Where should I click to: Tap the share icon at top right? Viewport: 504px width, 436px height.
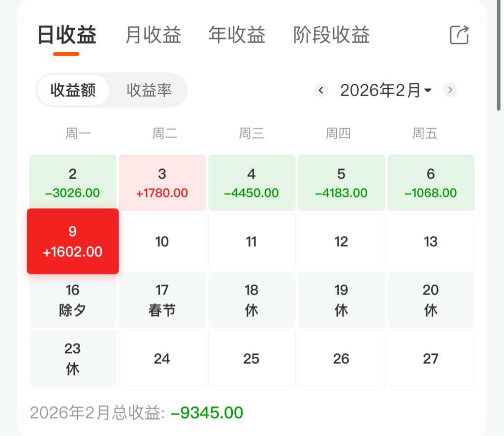[x=459, y=35]
